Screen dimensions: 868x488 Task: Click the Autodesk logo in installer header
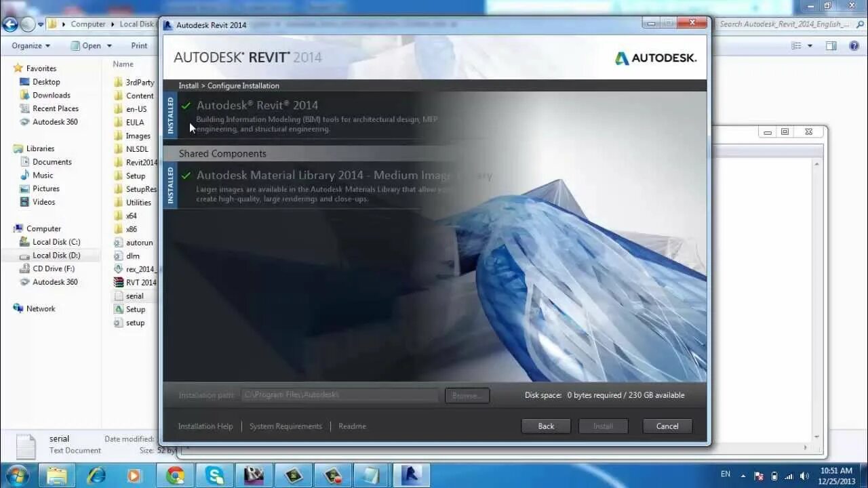pos(656,58)
